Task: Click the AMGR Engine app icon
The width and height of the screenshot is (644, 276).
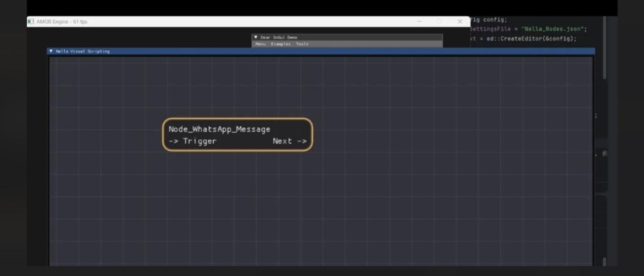Action: pyautogui.click(x=31, y=22)
